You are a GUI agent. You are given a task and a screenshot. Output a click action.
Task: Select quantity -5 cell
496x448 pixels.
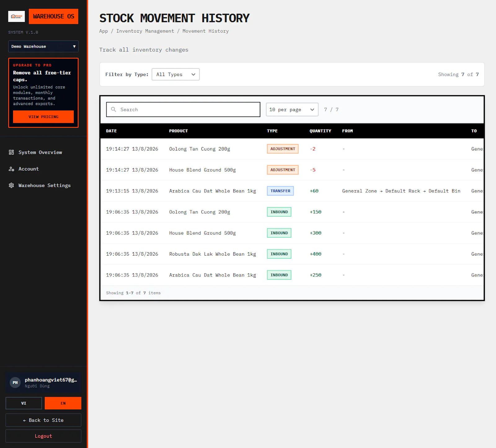click(x=312, y=170)
